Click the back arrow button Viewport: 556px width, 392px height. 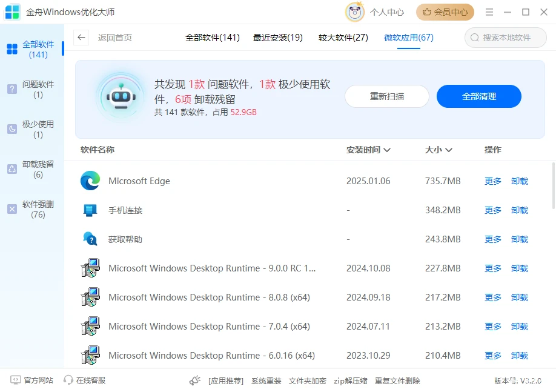pos(81,37)
